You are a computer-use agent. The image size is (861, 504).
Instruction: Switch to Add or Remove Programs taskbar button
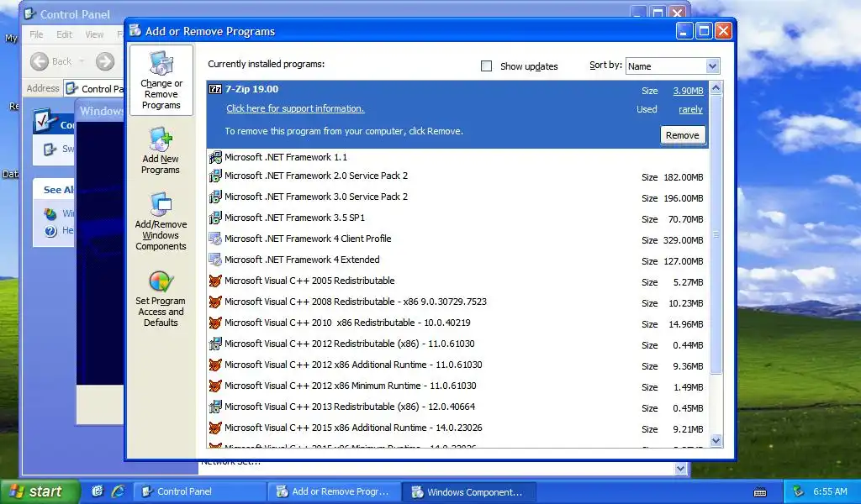(x=335, y=491)
